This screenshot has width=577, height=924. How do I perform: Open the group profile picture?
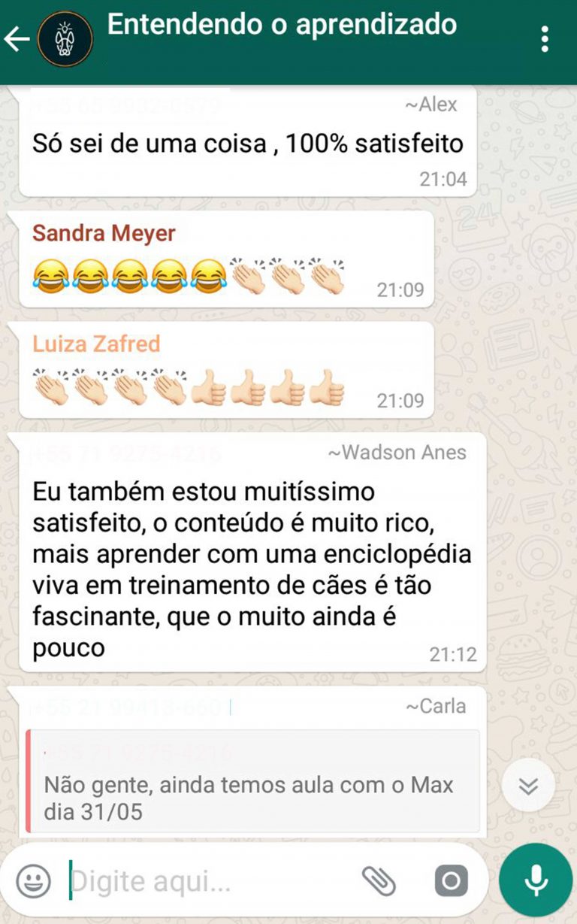65,39
